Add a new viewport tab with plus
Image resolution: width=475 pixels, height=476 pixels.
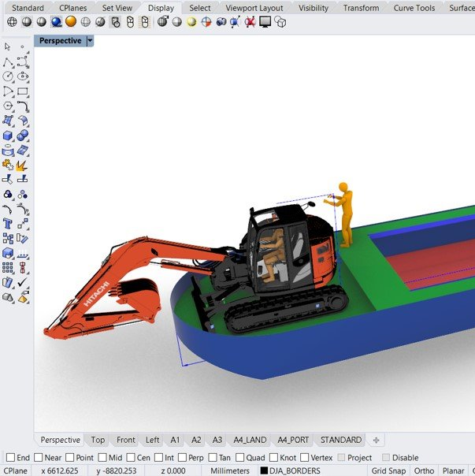[x=376, y=440]
